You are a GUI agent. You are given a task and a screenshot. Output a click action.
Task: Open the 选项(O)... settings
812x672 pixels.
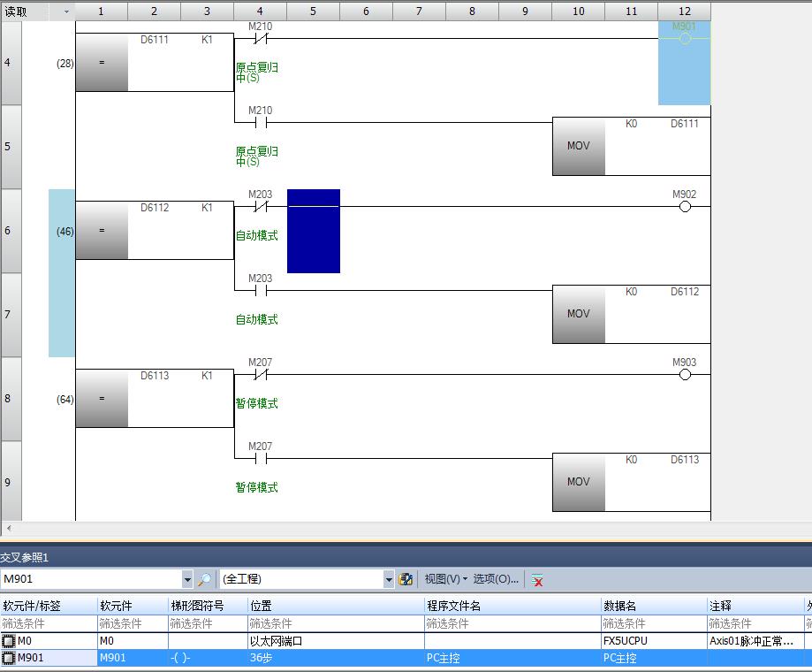tap(496, 579)
